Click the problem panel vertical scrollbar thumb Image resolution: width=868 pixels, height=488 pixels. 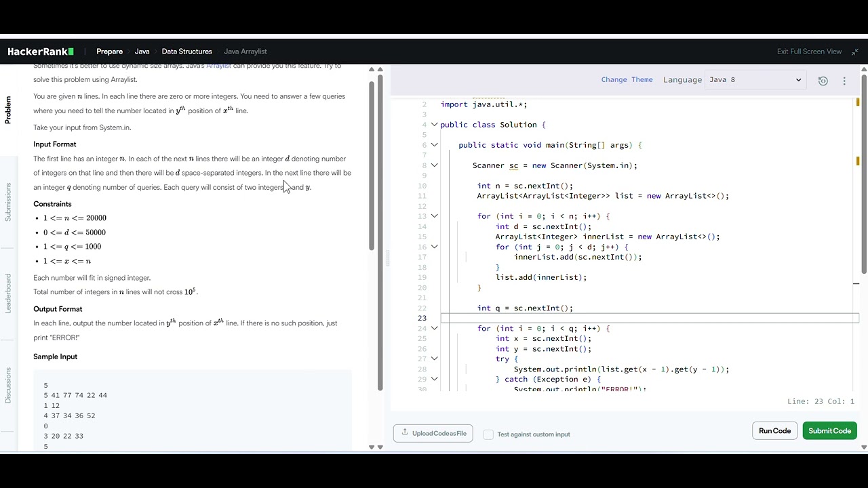pos(372,165)
